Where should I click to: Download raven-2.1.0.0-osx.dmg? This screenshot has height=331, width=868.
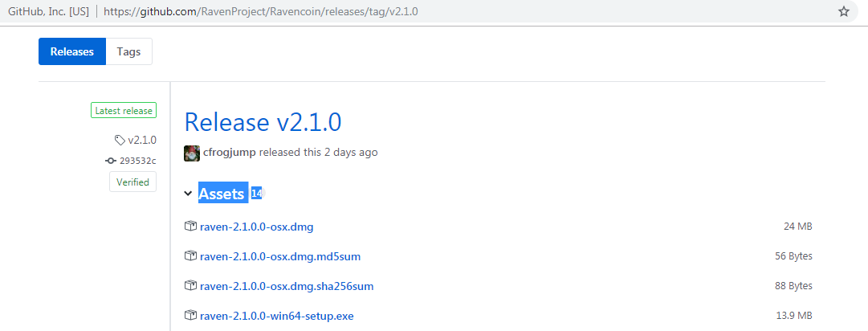(256, 227)
